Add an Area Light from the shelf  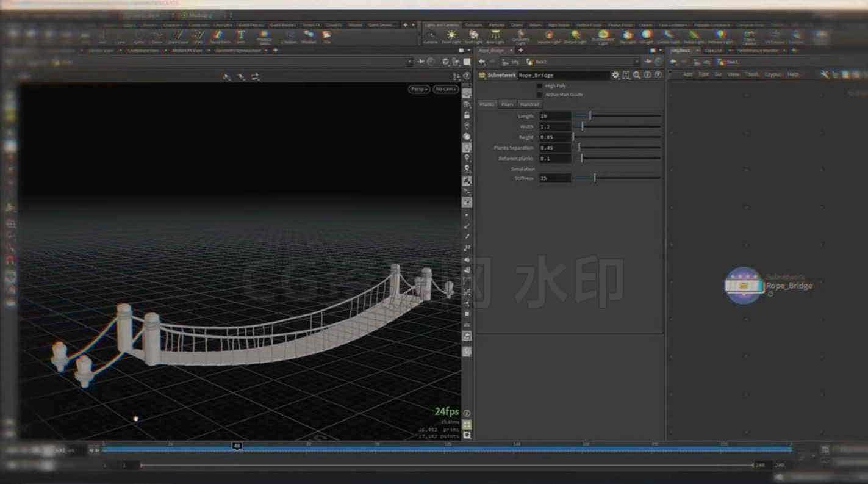click(495, 37)
